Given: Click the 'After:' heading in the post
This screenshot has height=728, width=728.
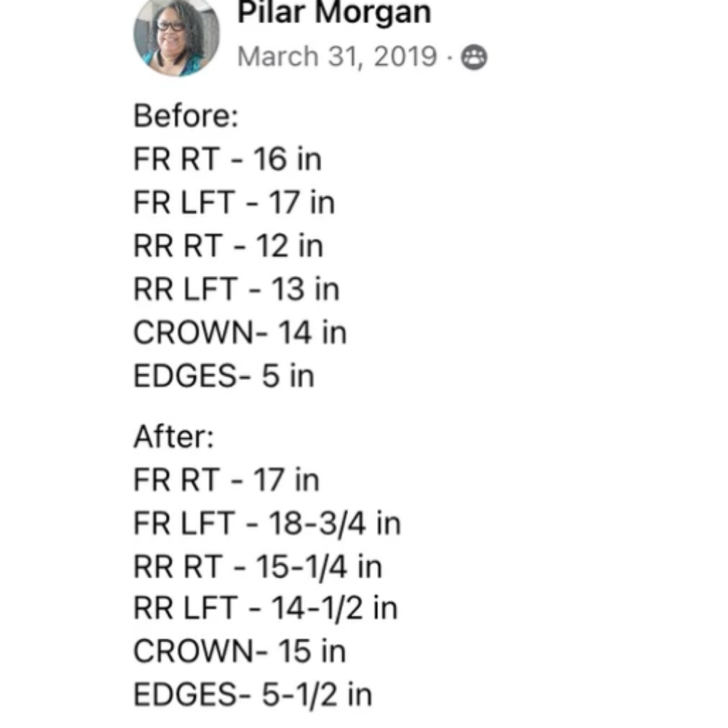Looking at the screenshot, I should pos(174,437).
